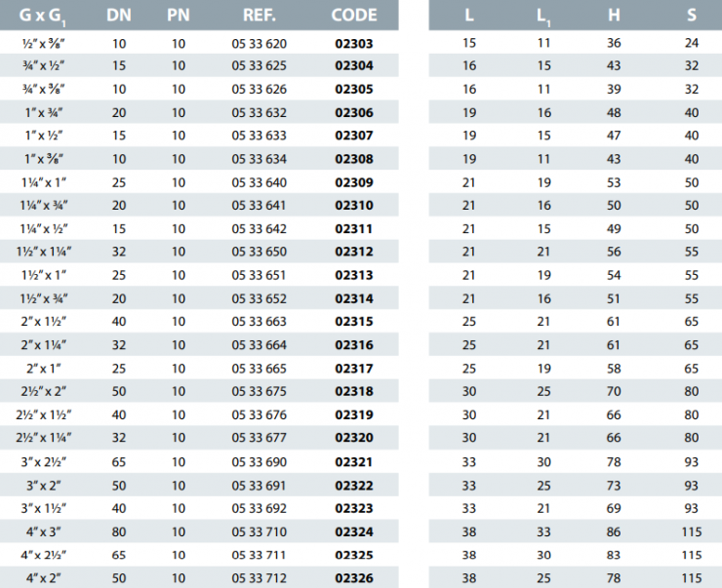722x588 pixels.
Task: Select code 02318 cell
Action: click(x=353, y=391)
